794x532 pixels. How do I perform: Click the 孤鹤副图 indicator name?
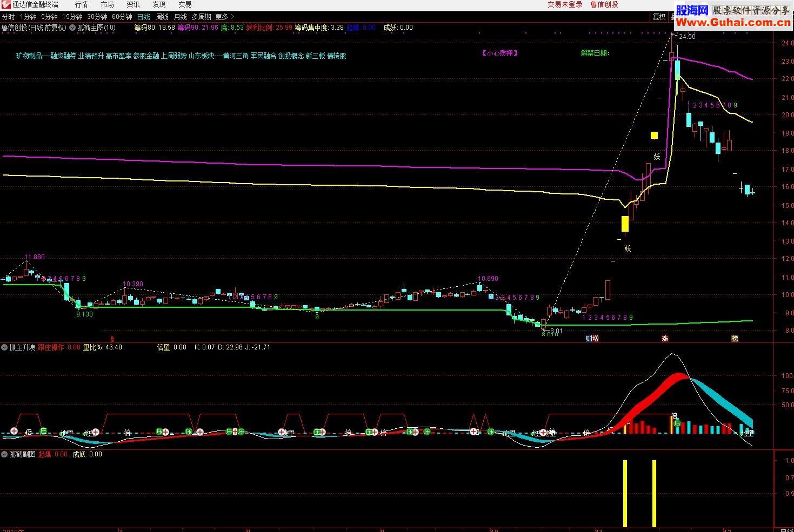22,454
